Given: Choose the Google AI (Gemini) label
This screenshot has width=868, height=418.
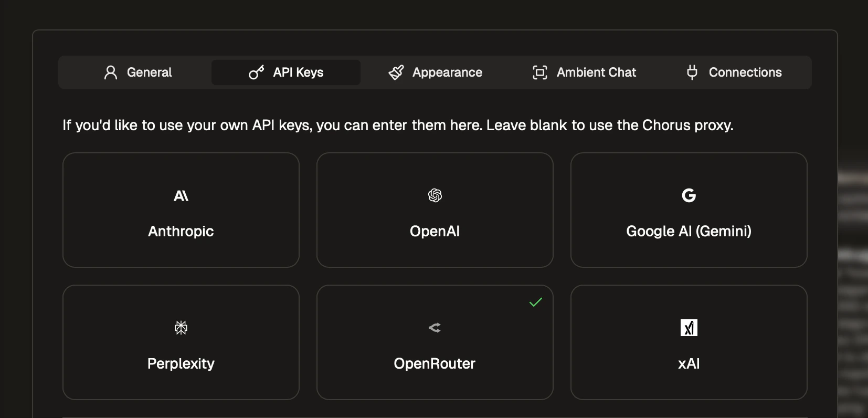Looking at the screenshot, I should (689, 232).
